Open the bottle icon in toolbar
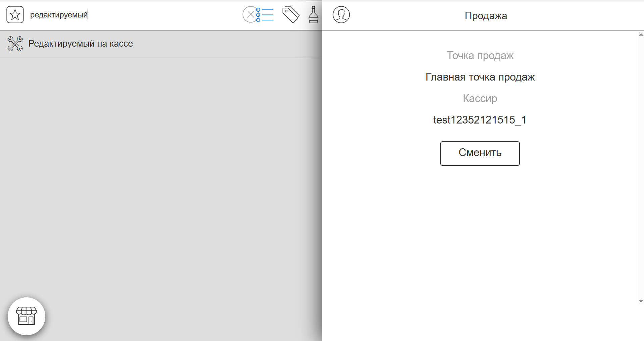Screen dimensions: 644x341 click(x=313, y=15)
